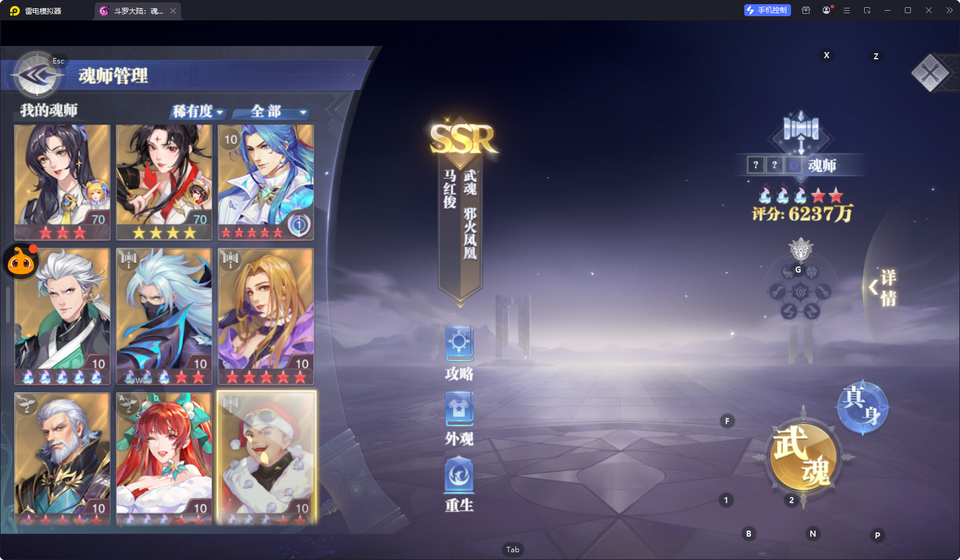
Task: Click the emulator window-shrink icon
Action: [867, 10]
